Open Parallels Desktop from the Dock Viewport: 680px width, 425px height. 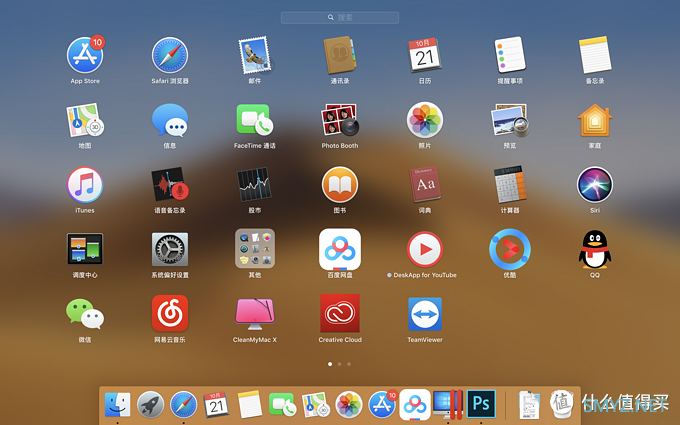(448, 405)
